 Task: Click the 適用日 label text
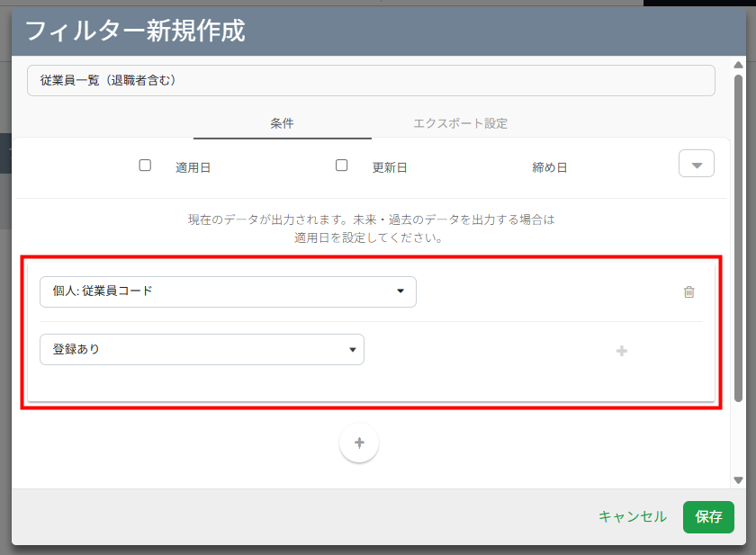pyautogui.click(x=193, y=167)
